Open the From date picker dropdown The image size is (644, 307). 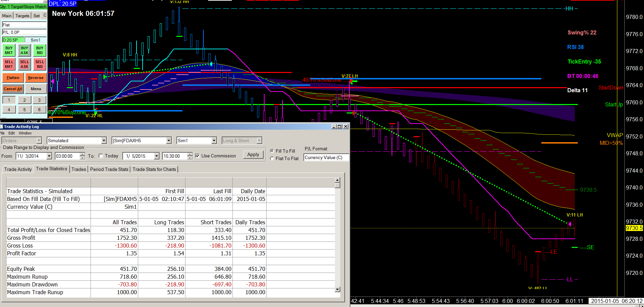tap(49, 156)
